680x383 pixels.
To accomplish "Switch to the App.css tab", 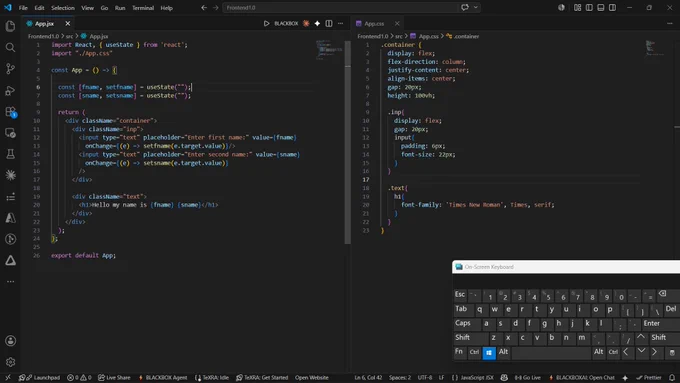I will 374,23.
